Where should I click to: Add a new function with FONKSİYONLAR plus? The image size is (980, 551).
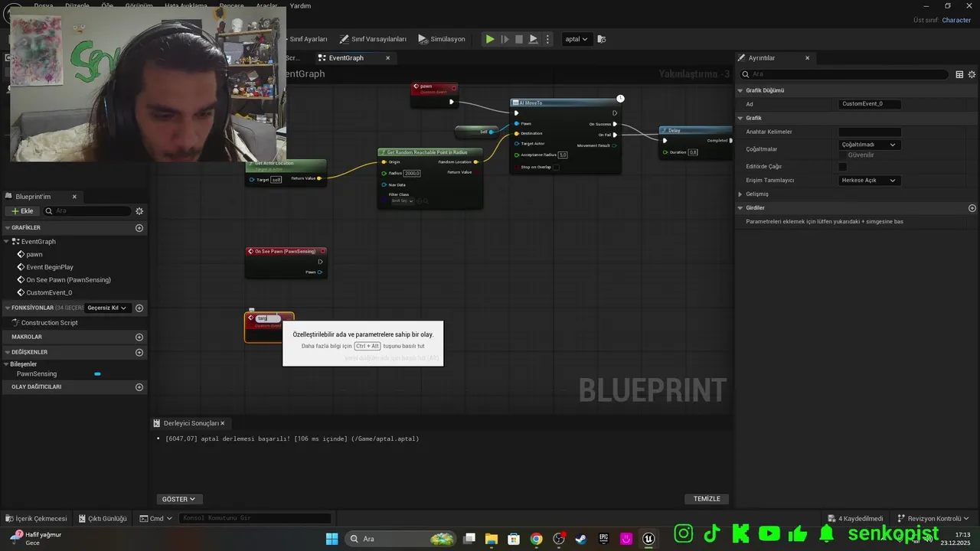tap(139, 308)
